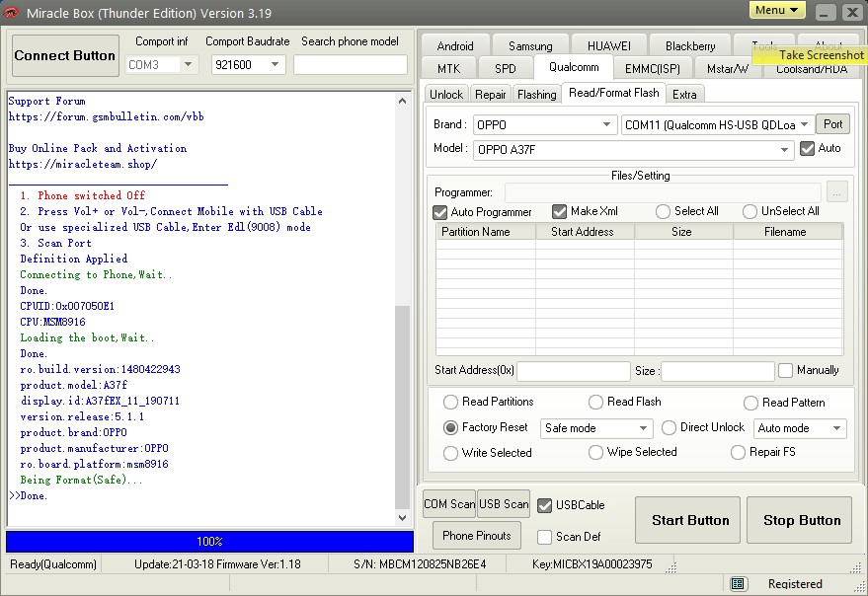This screenshot has width=868, height=596.
Task: Select the Write Selected radio button
Action: pos(450,453)
